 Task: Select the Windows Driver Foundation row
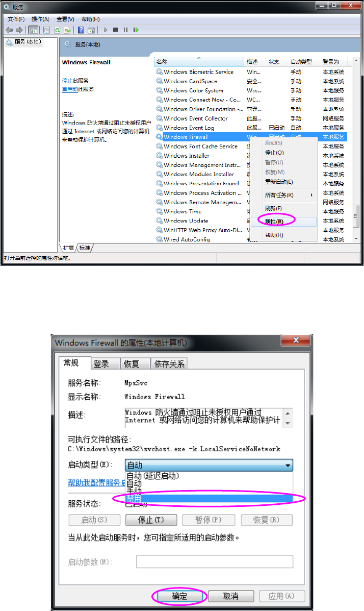click(x=251, y=109)
